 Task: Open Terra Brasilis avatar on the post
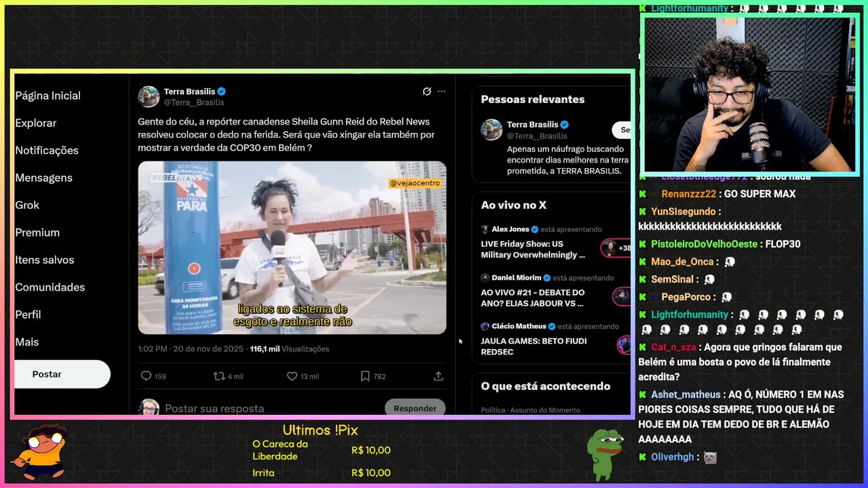[149, 97]
